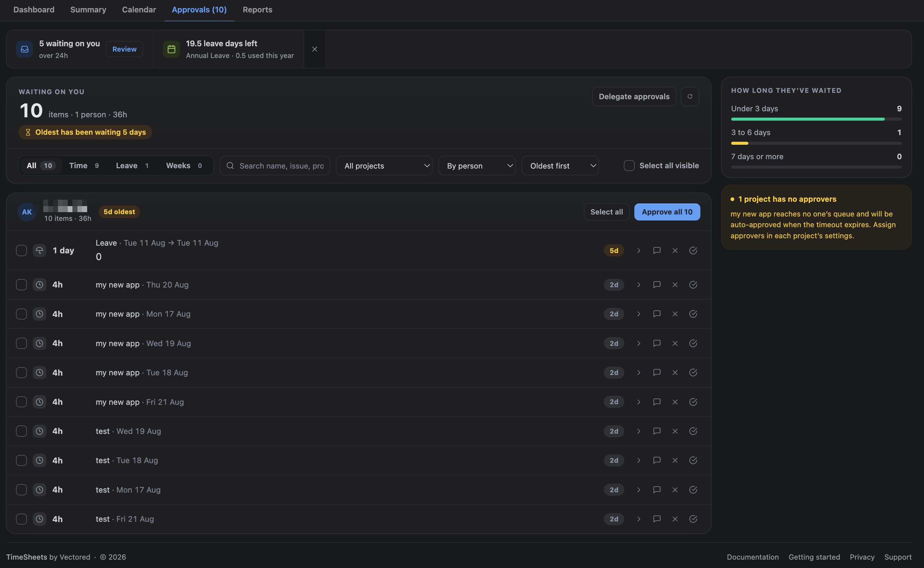
Task: Open the Getting started footer link
Action: 814,557
